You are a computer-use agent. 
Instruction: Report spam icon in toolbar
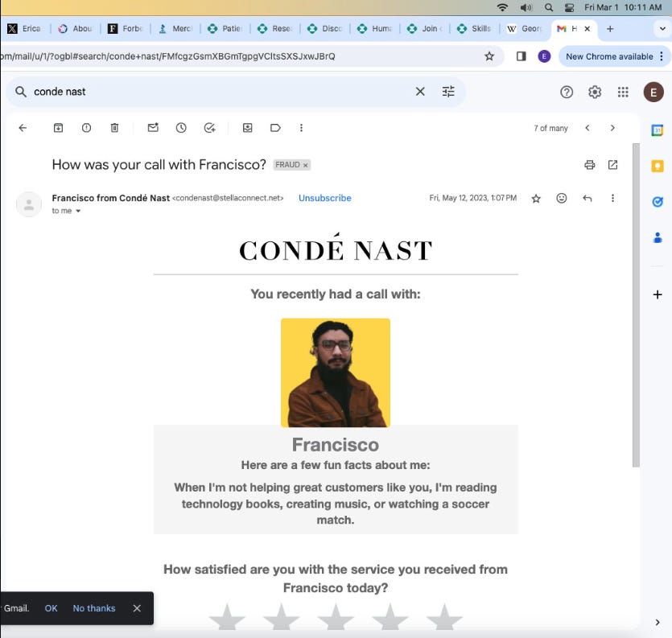(x=87, y=128)
